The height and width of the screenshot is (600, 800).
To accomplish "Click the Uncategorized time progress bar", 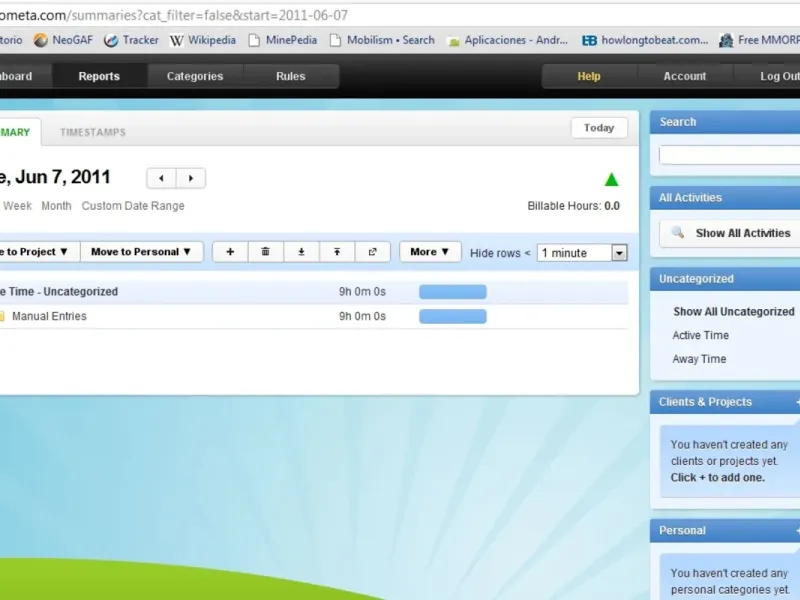I will 453,292.
